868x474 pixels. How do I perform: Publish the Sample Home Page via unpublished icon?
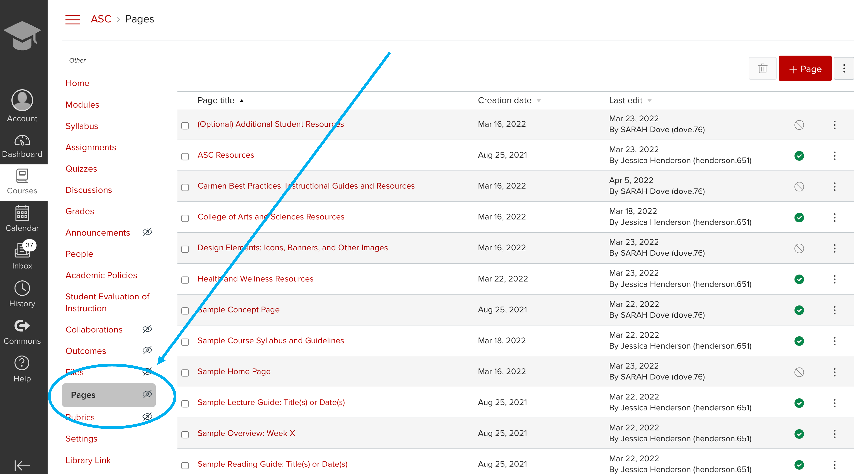(799, 372)
